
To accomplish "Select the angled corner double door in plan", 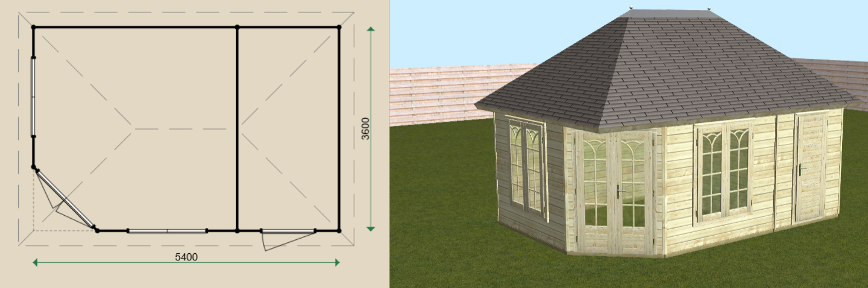I will coord(66,199).
